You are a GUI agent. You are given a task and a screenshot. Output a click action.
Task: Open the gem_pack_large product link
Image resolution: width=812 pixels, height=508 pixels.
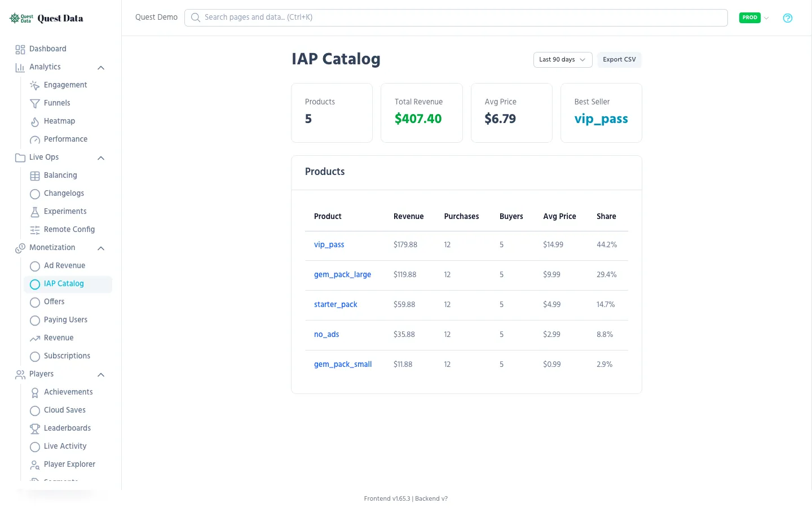342,275
